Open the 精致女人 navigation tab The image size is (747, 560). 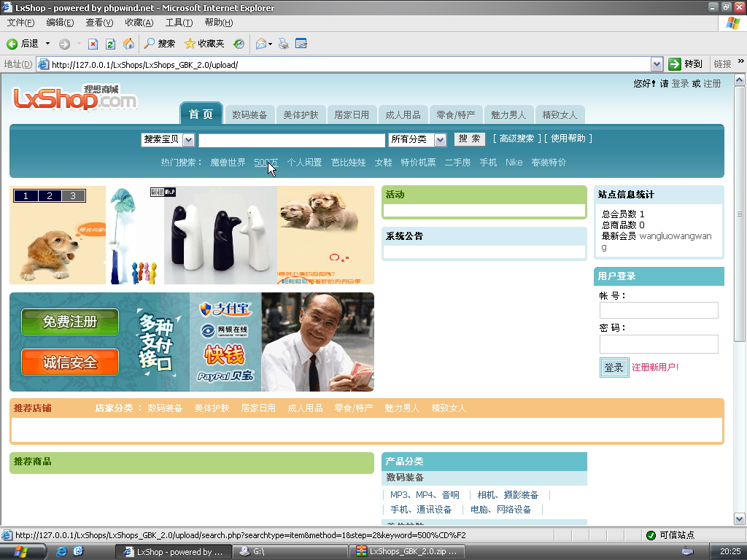click(560, 114)
